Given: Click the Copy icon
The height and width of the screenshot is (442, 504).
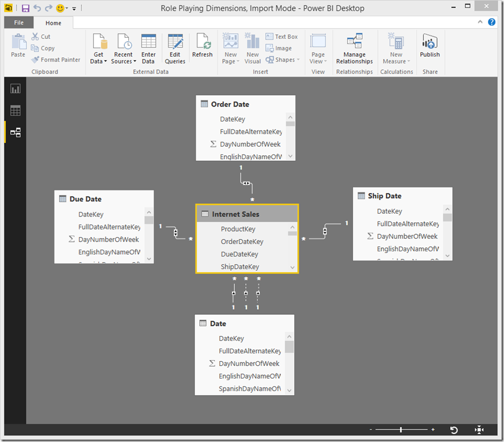Looking at the screenshot, I should [35, 48].
